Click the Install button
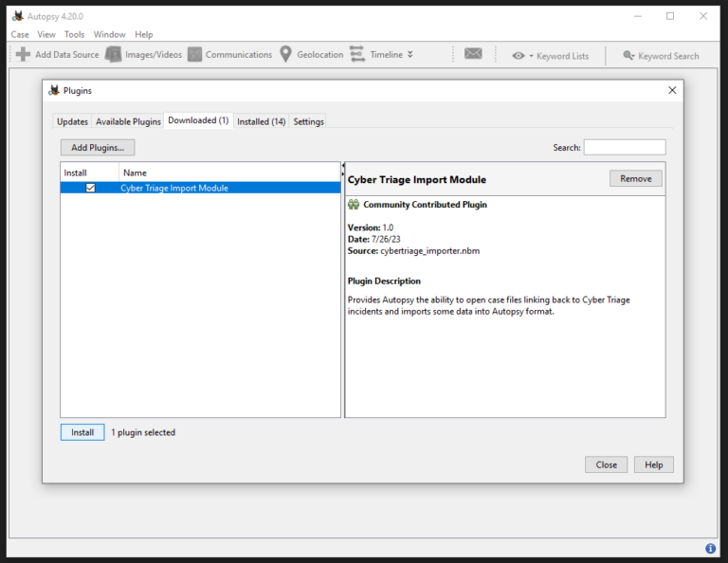 click(x=82, y=432)
